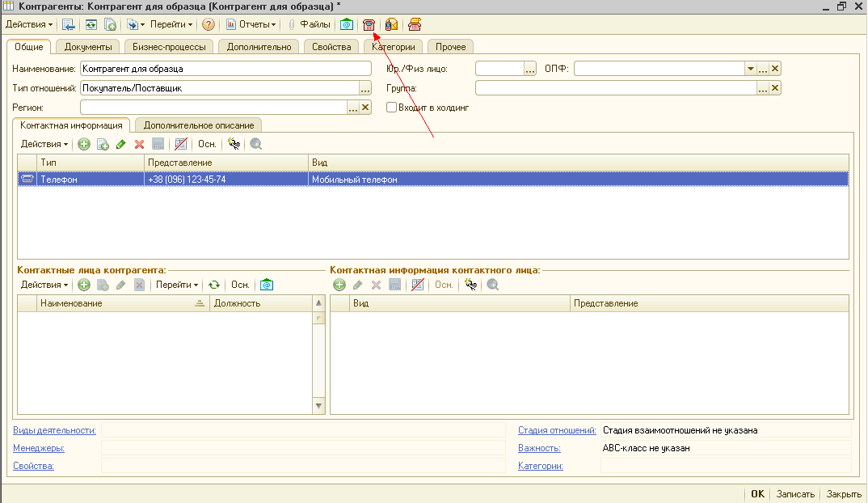Click the Наименование input field
Viewport: 868px width, 503px height.
225,69
